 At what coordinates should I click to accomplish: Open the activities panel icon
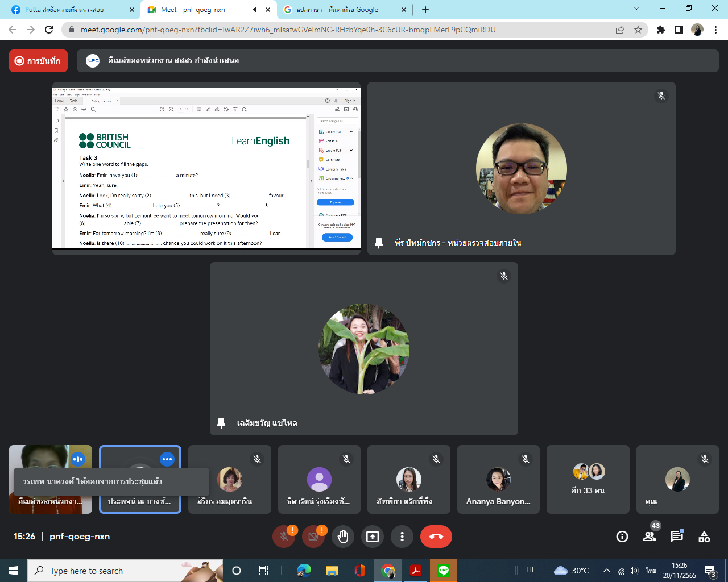click(x=704, y=537)
